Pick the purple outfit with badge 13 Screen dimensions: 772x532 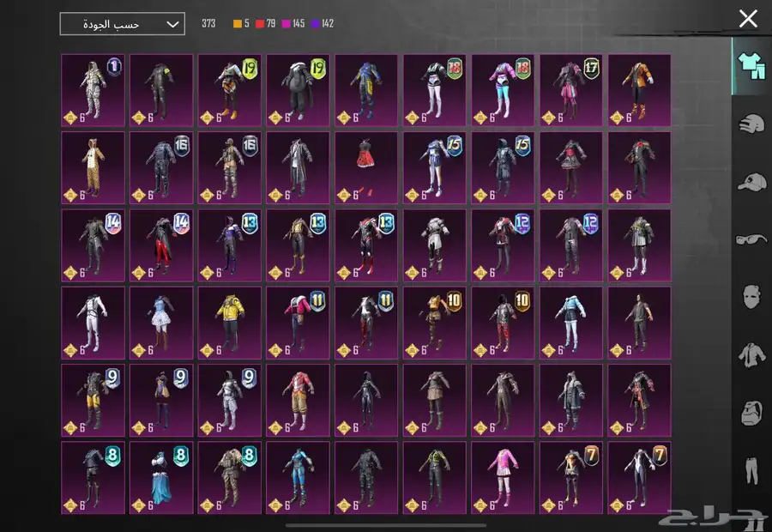click(230, 245)
